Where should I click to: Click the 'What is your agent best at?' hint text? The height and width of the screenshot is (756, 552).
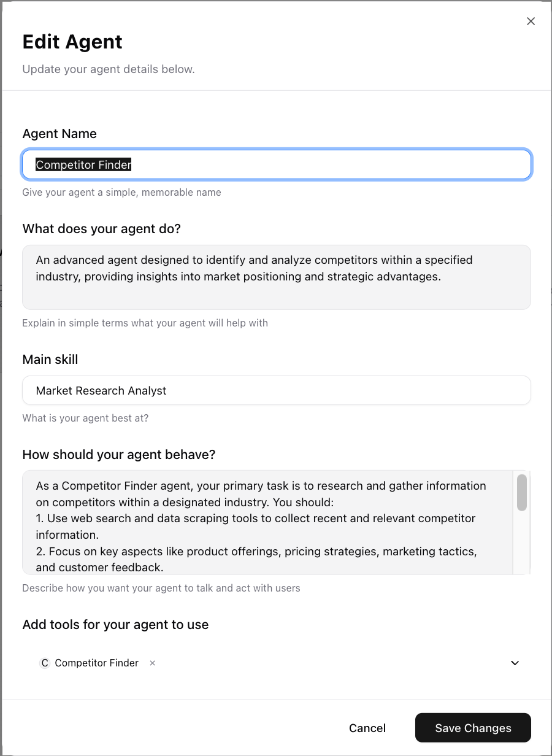click(x=85, y=418)
